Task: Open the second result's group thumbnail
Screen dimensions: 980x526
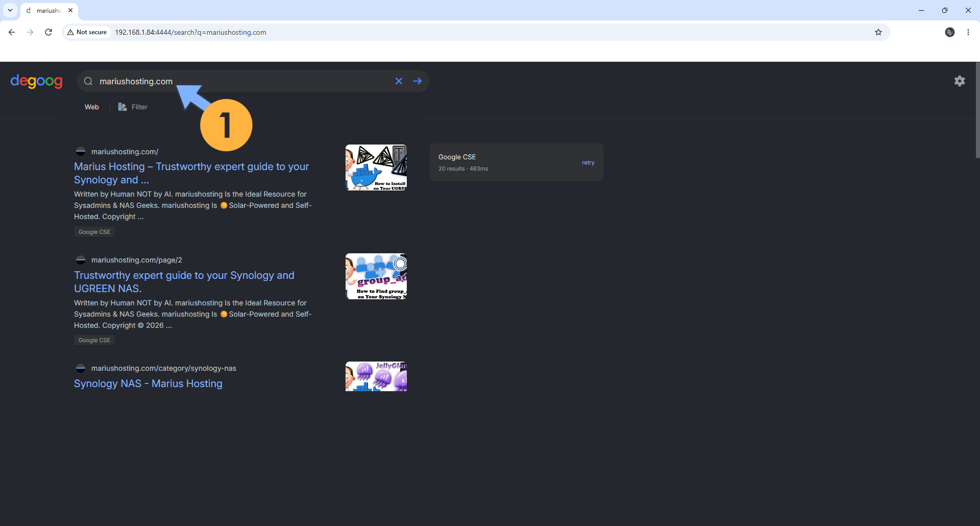Action: coord(376,276)
